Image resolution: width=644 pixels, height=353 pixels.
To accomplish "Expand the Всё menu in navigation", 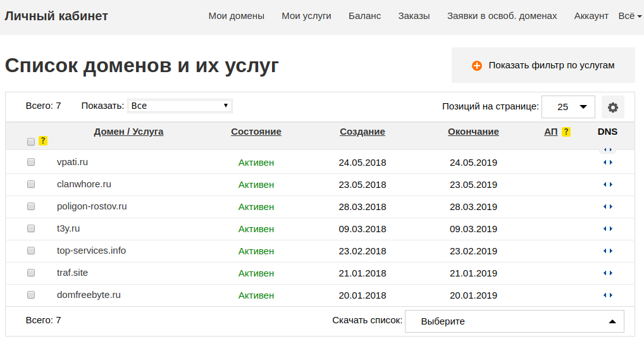I will (629, 16).
